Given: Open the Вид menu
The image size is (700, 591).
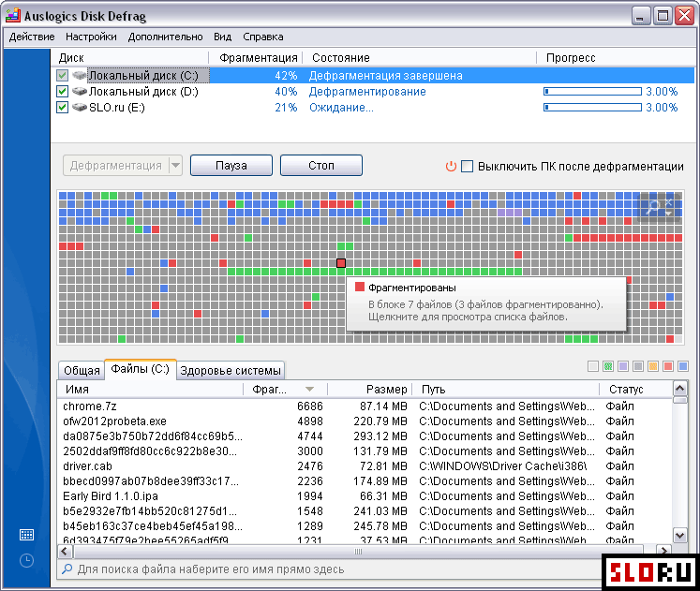Looking at the screenshot, I should pyautogui.click(x=222, y=37).
